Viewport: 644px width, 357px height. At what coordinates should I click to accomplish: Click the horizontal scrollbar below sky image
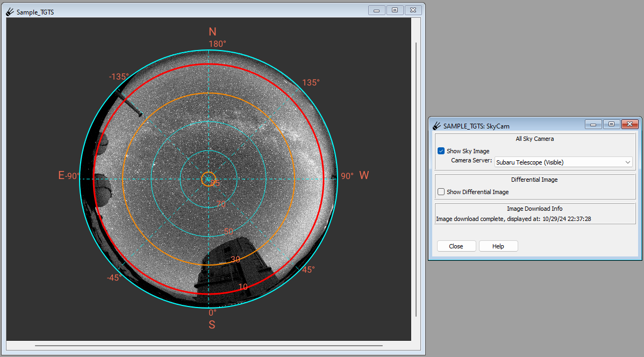[209, 346]
